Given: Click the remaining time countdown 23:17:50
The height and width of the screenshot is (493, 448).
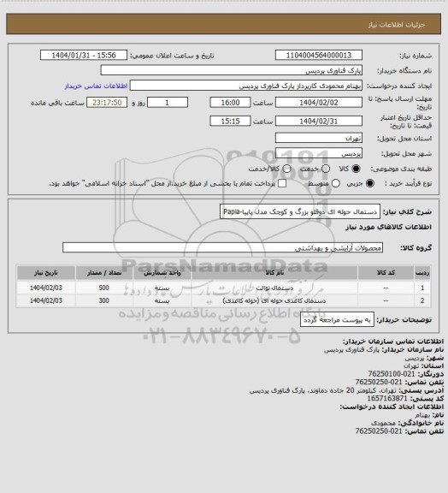Looking at the screenshot, I should pos(107,103).
